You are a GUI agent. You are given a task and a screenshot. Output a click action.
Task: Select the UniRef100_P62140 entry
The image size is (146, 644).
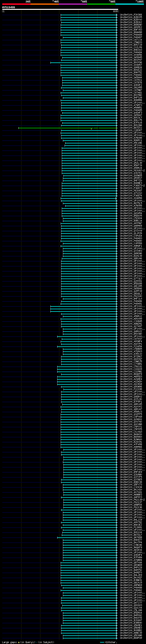(x=131, y=296)
